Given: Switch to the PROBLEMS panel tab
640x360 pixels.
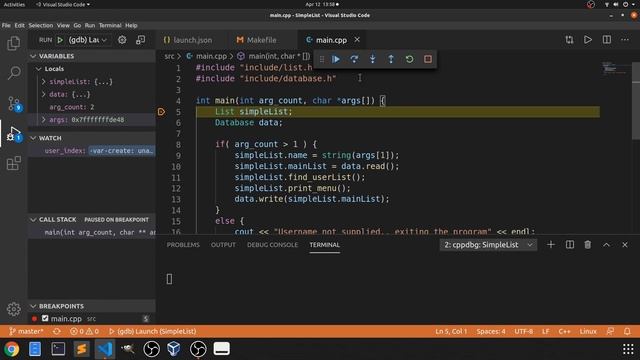Looking at the screenshot, I should [x=183, y=244].
